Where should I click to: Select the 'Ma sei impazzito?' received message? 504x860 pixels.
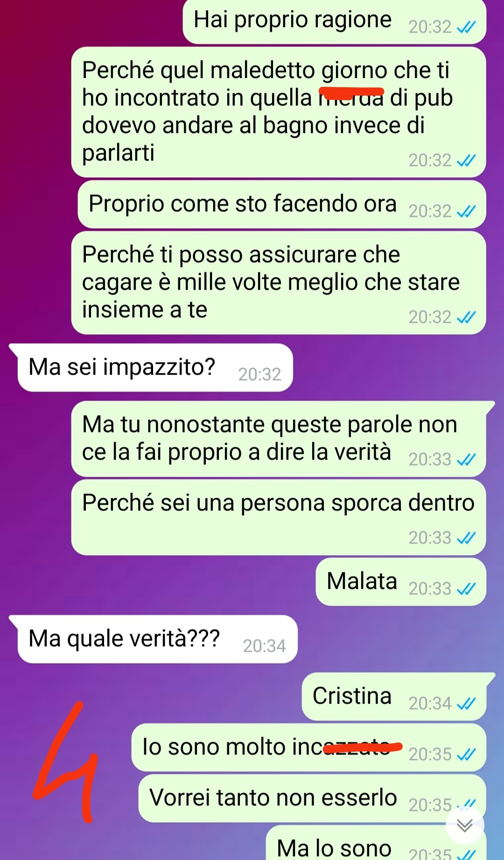point(151,367)
